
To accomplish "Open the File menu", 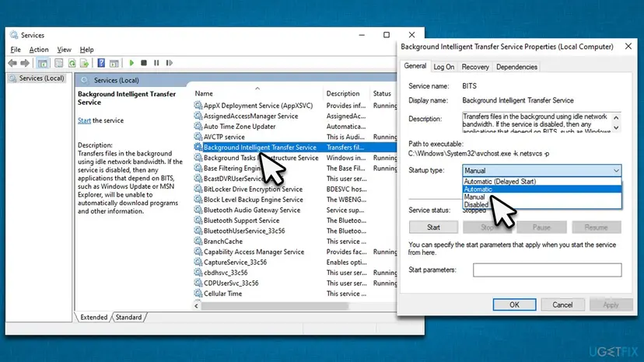I will [16, 50].
